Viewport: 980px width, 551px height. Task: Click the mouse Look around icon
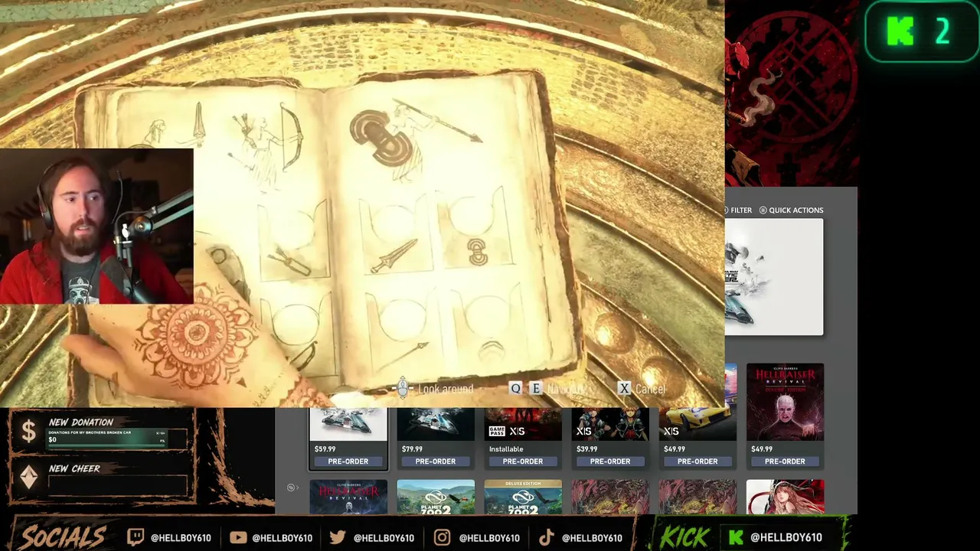click(403, 388)
